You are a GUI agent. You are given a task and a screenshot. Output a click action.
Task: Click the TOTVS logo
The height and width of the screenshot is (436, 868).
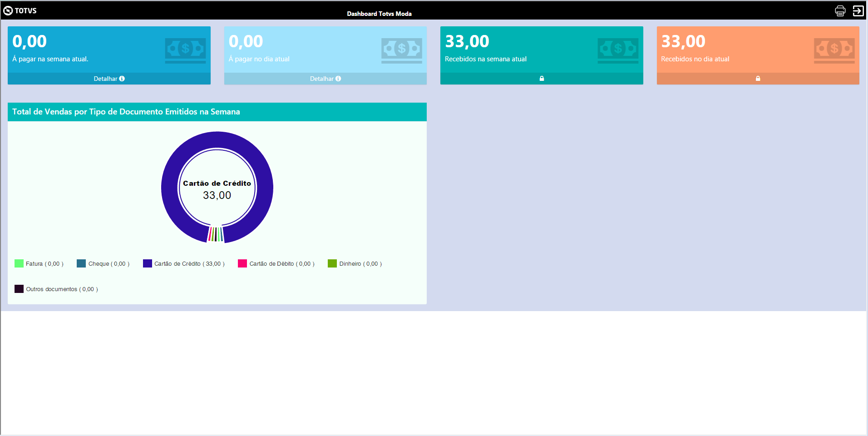point(20,10)
